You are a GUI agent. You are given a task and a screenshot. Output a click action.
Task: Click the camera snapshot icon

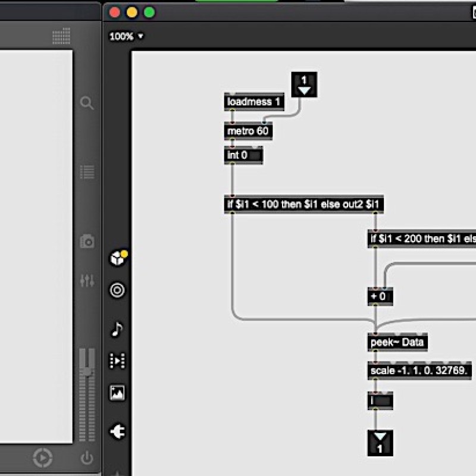(x=87, y=242)
